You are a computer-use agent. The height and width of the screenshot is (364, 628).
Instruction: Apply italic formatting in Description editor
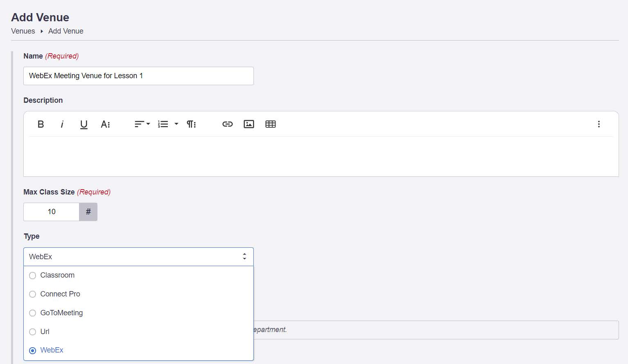(x=62, y=124)
